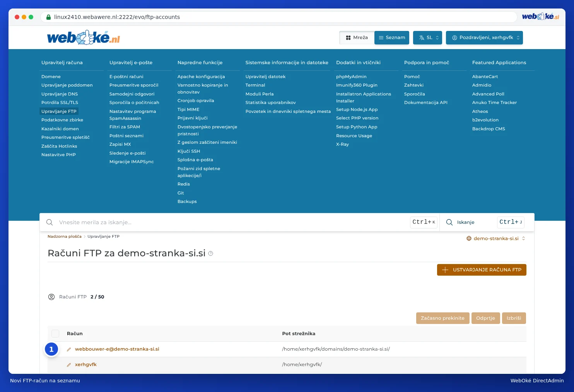The image size is (574, 392).
Task: Open the SL language dropdown
Action: (427, 37)
